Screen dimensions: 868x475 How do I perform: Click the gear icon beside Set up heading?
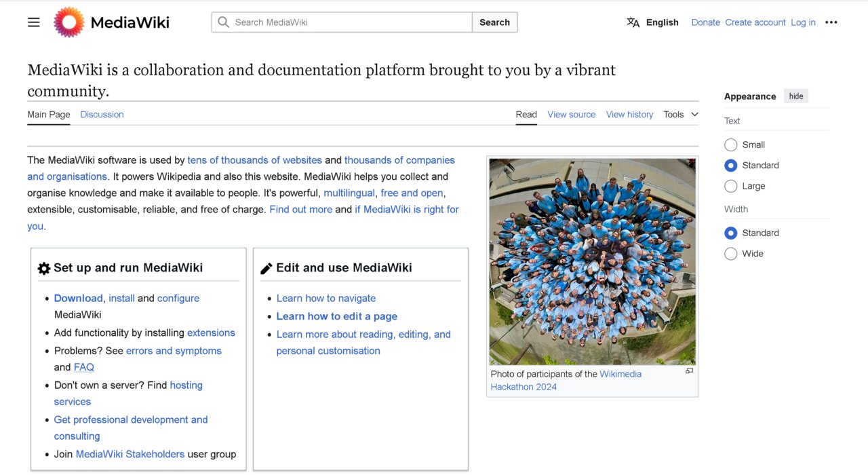point(44,268)
